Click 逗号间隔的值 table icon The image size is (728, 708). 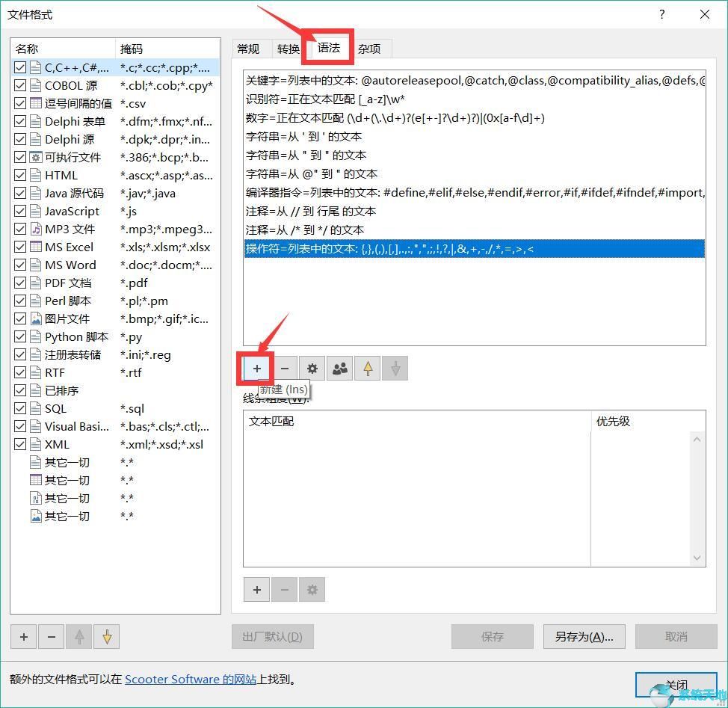click(36, 103)
